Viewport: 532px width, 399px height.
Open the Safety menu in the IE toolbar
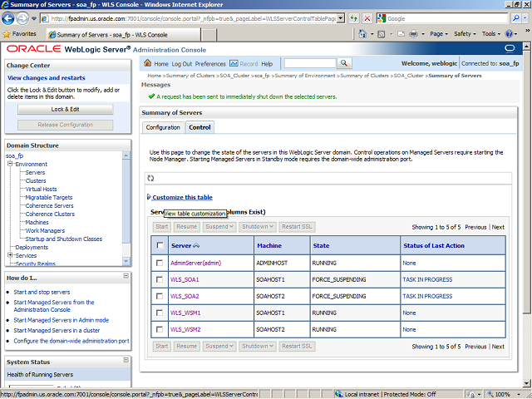(465, 34)
